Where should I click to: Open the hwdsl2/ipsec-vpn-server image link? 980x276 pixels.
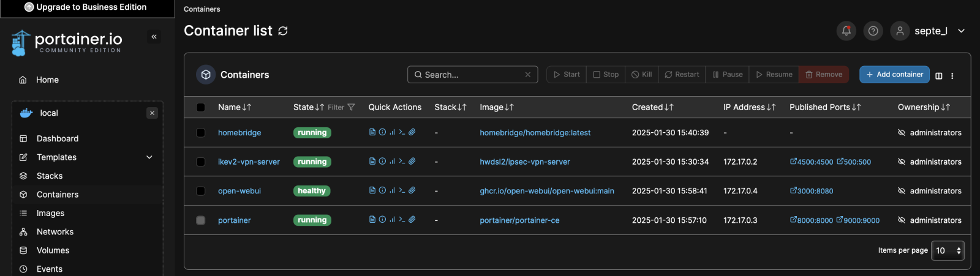pyautogui.click(x=525, y=162)
